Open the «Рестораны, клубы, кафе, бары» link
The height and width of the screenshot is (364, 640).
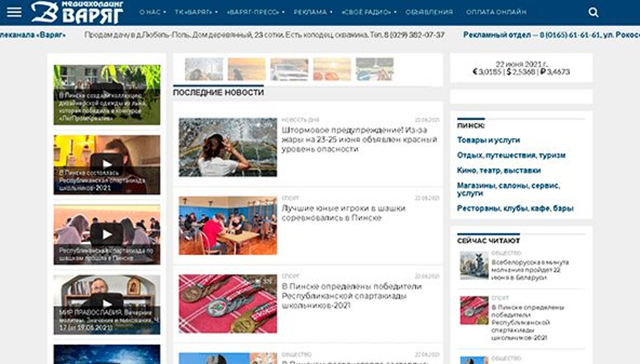515,208
